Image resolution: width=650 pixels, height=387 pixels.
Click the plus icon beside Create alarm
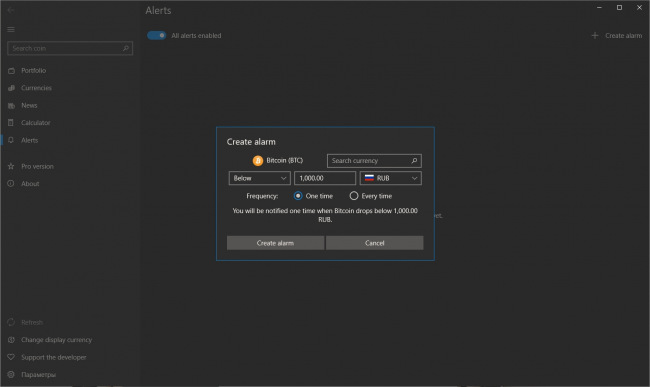pyautogui.click(x=595, y=36)
